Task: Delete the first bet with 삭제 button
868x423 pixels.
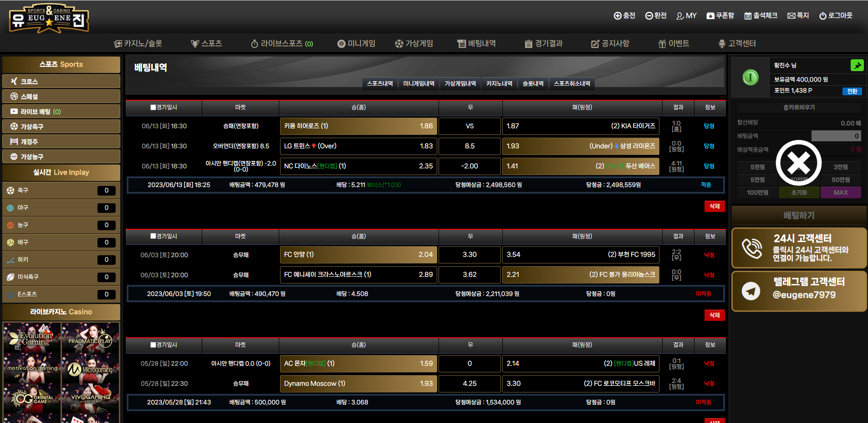Action: click(714, 206)
